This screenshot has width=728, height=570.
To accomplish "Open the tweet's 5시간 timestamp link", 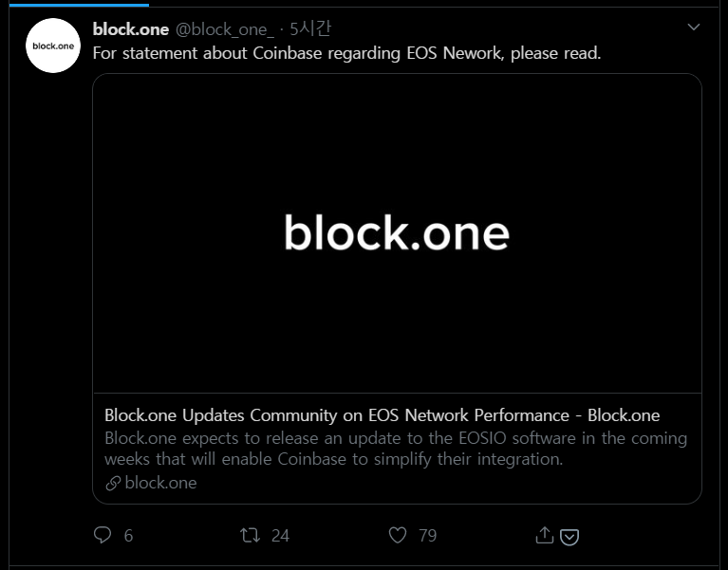I will point(310,29).
